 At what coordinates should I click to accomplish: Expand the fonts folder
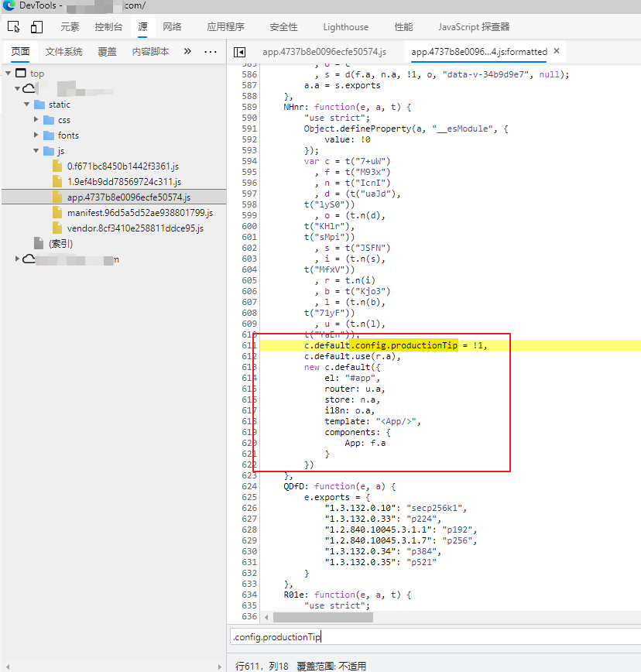coord(36,135)
